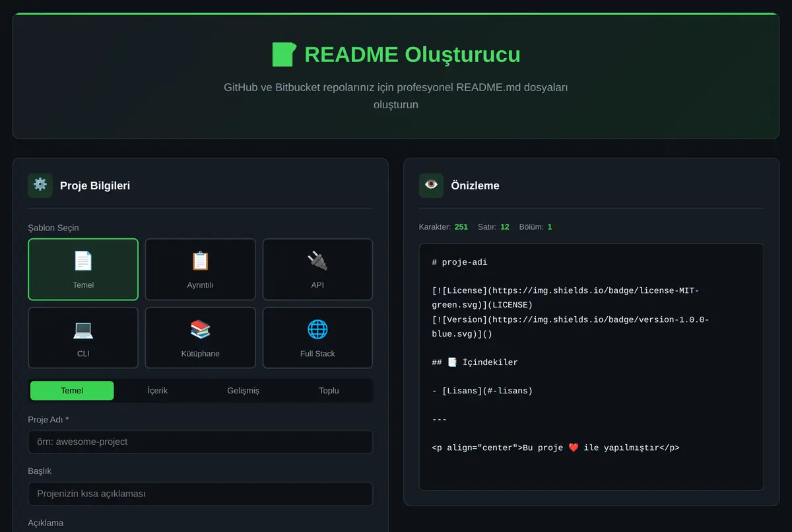Click the clipboard icon on Ayrıntılı card

tap(200, 261)
